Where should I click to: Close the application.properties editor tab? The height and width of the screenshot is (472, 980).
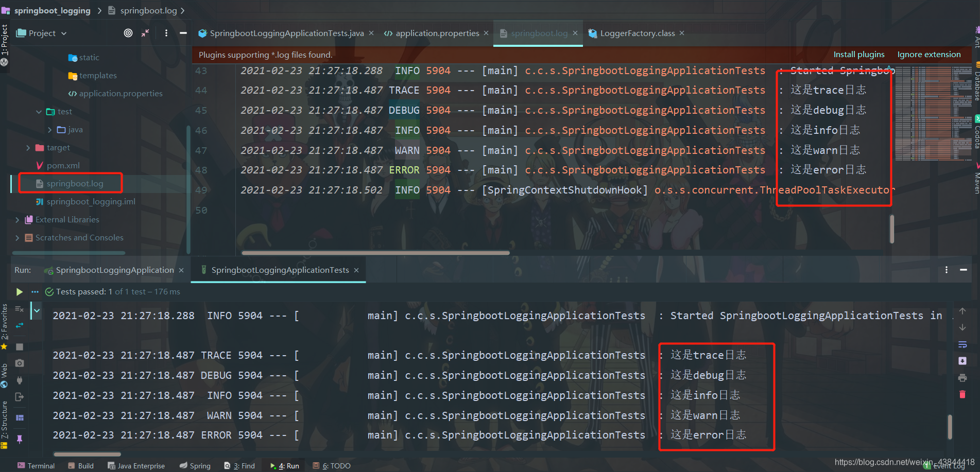click(486, 33)
